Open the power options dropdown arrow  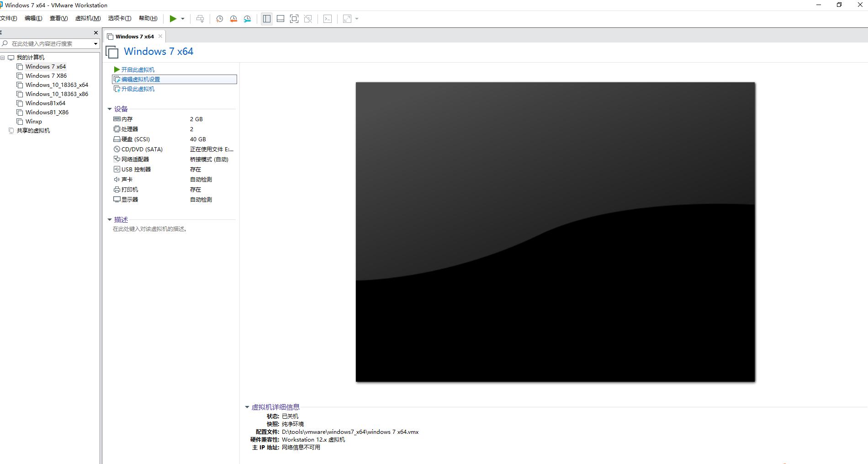183,19
